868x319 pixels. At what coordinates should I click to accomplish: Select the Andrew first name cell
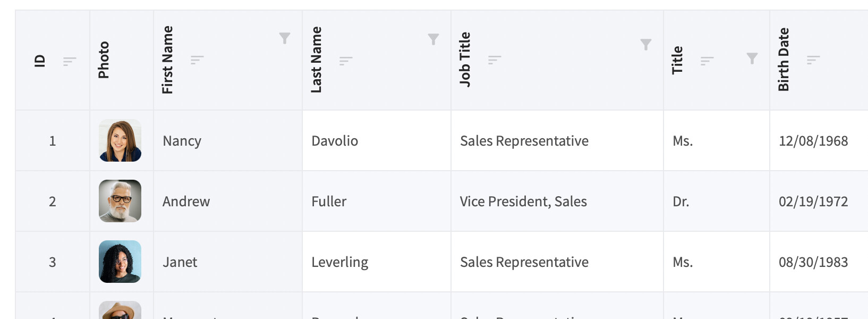pyautogui.click(x=228, y=202)
